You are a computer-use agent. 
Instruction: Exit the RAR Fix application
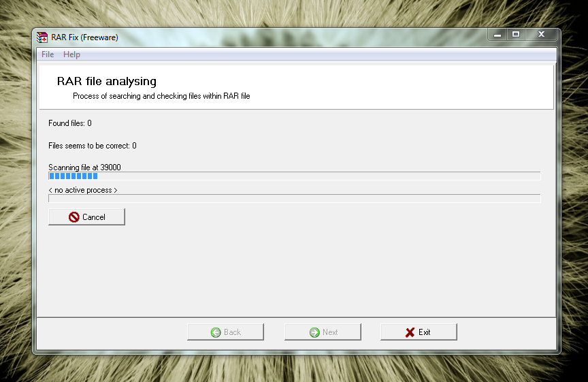click(x=419, y=332)
